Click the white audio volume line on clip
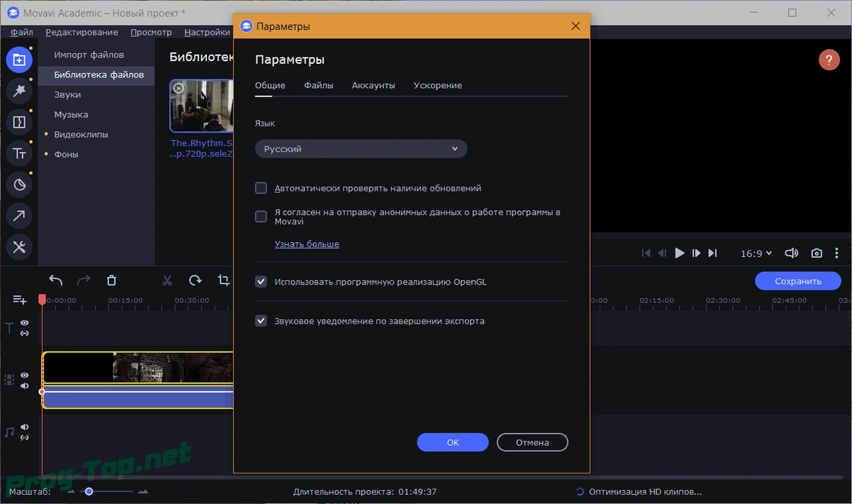 click(138, 391)
